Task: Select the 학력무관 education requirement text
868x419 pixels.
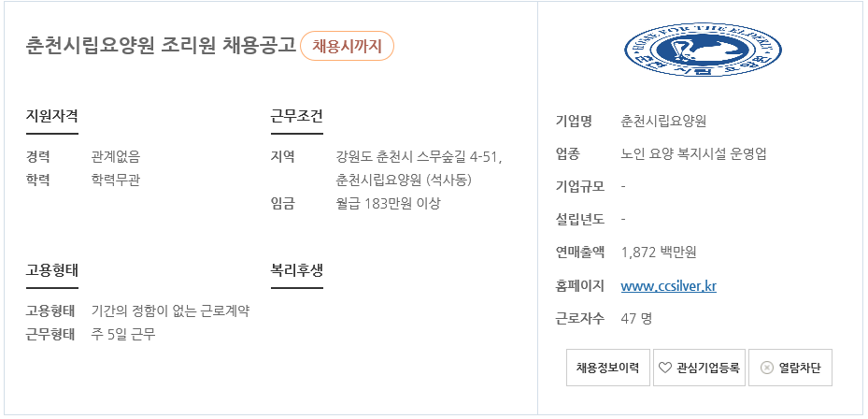Action: tap(115, 181)
